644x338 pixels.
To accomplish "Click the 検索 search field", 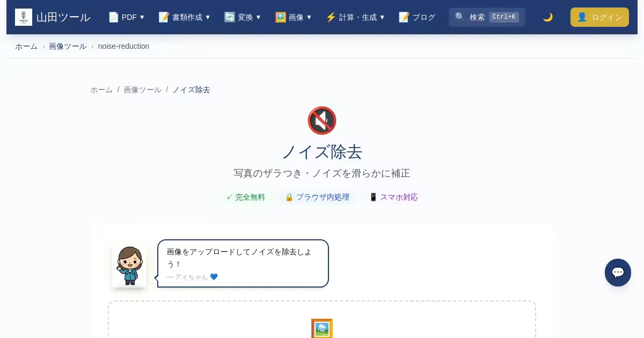I will pos(487,17).
